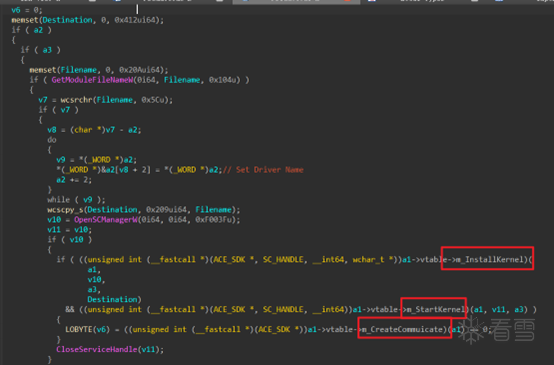
Task: Select the 0x412ui64 constant in memset
Action: [x=135, y=20]
